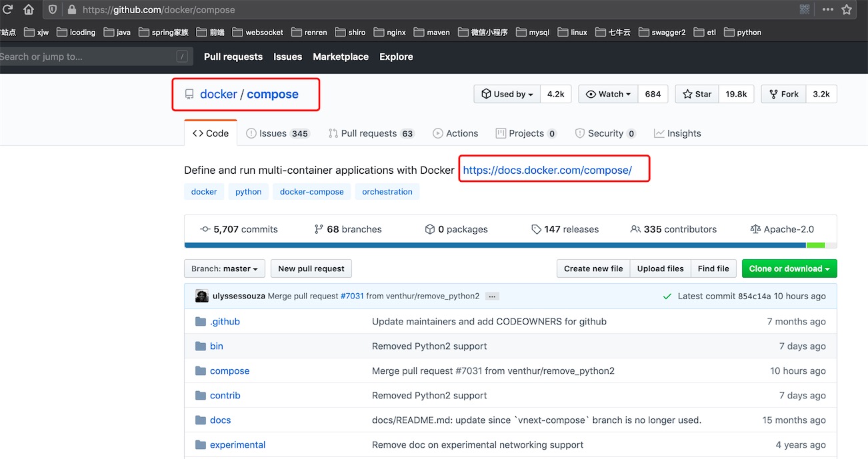Click the orchestration topic tag
The width and height of the screenshot is (868, 459).
click(387, 192)
